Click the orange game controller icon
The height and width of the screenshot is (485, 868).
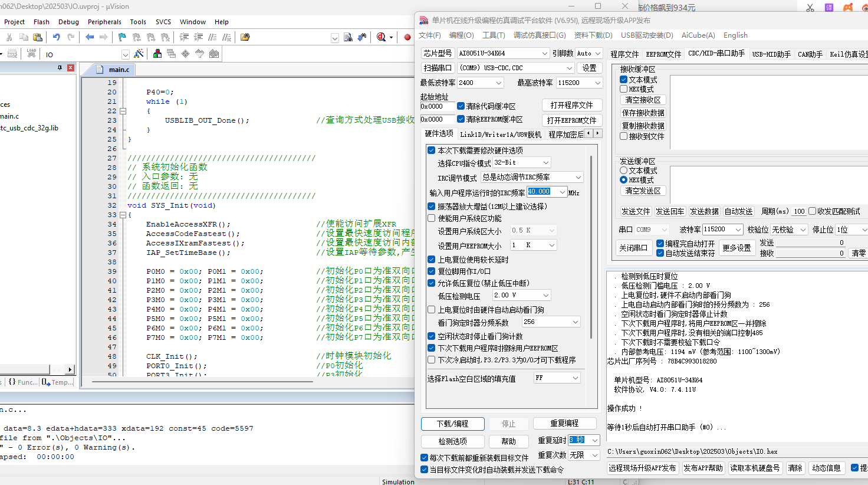tap(848, 8)
